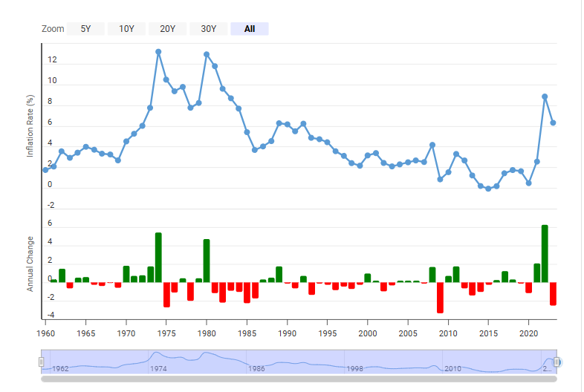This screenshot has height=392, width=584.
Task: Click the 2022 inflation peak data point
Action: click(x=545, y=97)
